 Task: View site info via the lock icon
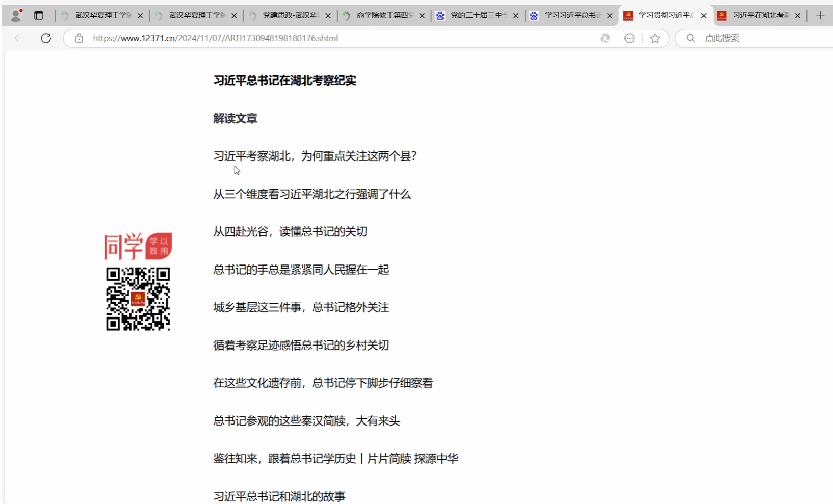pos(79,38)
